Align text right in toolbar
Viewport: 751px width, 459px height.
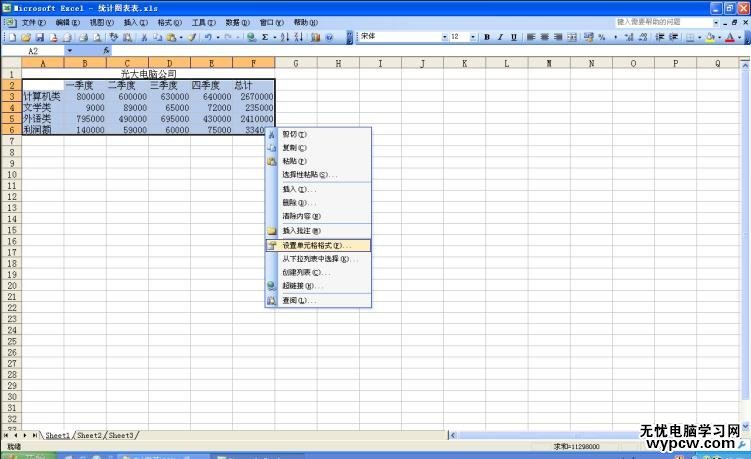tap(558, 37)
